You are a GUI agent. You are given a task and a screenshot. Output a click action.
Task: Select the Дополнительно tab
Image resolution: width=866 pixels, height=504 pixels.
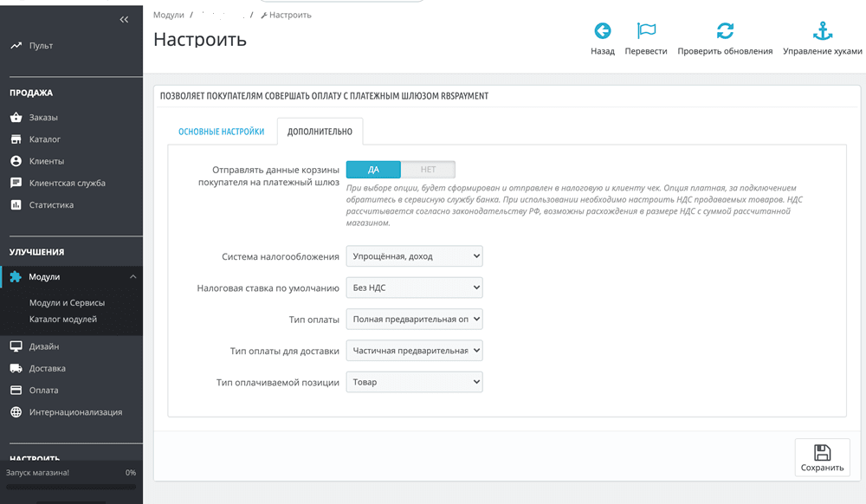coord(320,131)
